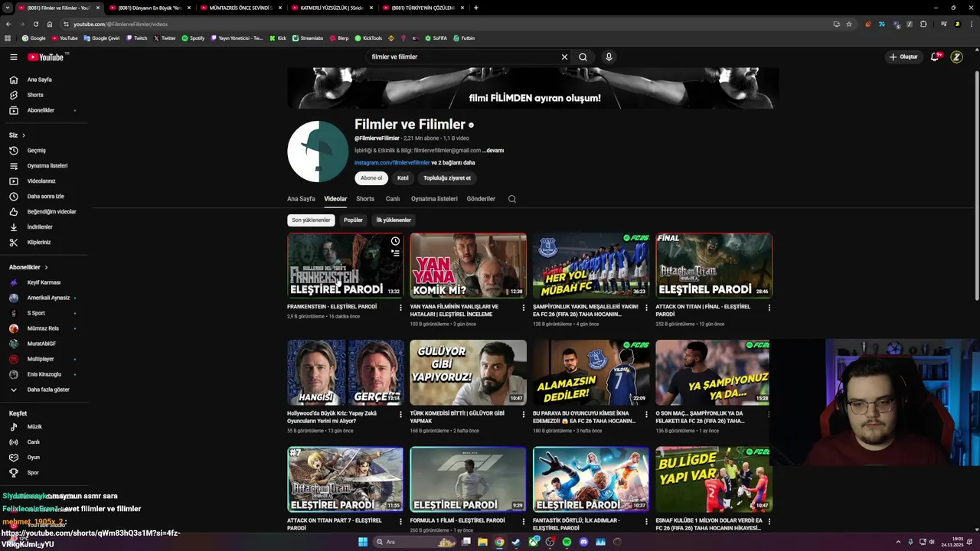This screenshot has height=551, width=980.
Task: Open Frankenstein Eleştirel Parodi thumbnail
Action: 345,266
